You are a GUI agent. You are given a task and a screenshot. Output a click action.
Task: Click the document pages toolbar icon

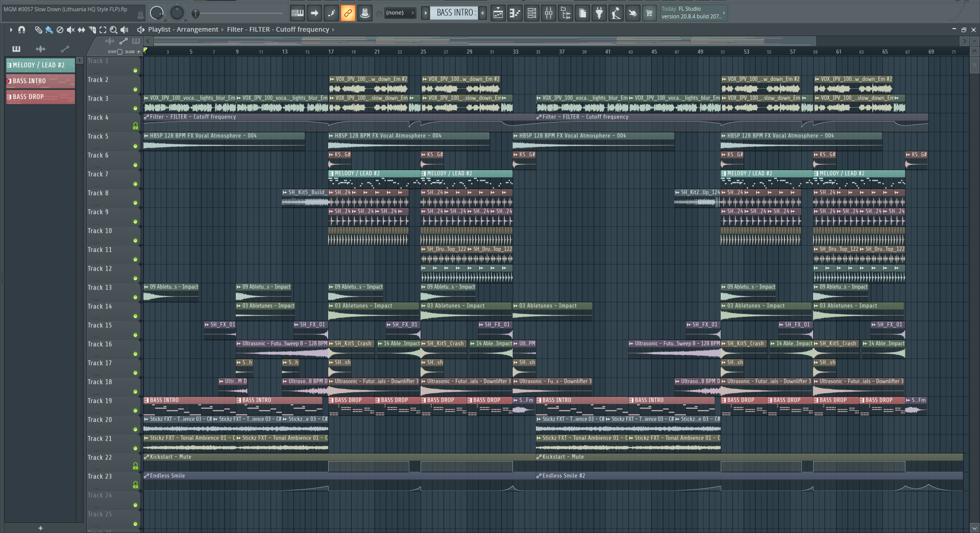coord(582,13)
